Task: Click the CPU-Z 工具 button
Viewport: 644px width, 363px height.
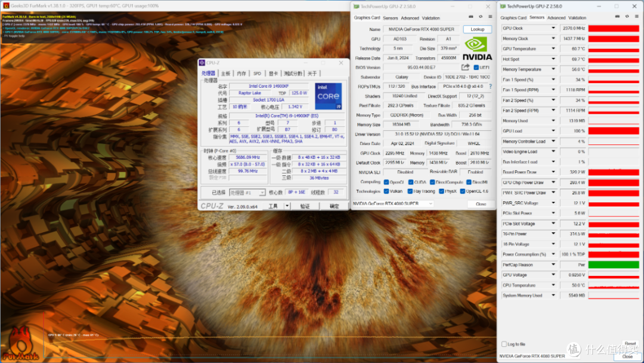Action: click(273, 206)
